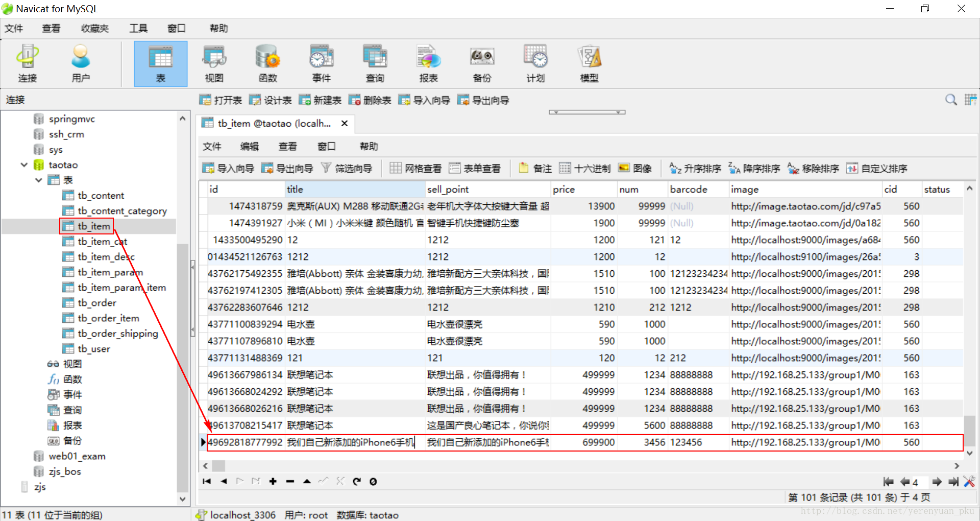This screenshot has height=521, width=980.
Task: Open main menu 工具 (Tools)
Action: point(138,28)
